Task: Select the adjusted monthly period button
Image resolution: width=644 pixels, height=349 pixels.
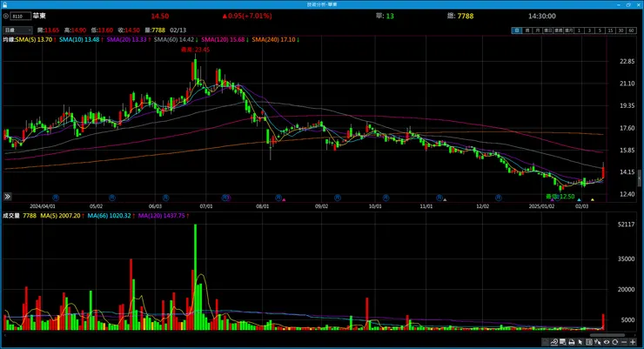Action: tap(569, 30)
